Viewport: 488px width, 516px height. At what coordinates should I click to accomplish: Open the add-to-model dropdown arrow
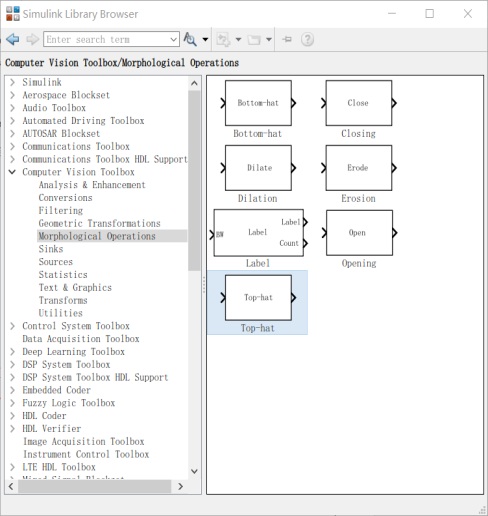pyautogui.click(x=238, y=39)
